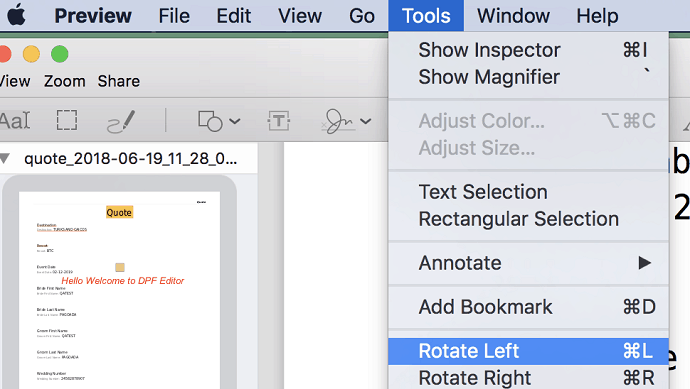
Task: Choose Rotate Right
Action: (529, 378)
